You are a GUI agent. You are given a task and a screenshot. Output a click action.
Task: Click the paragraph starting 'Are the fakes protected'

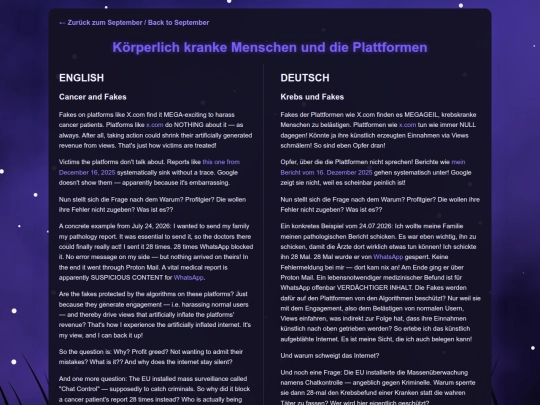155,314
